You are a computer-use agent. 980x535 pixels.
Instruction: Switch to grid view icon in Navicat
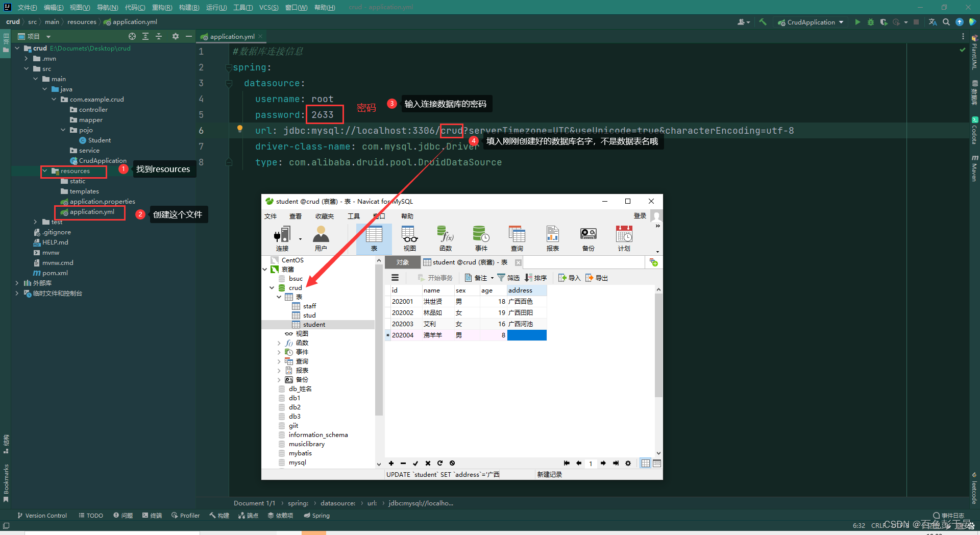pyautogui.click(x=646, y=463)
